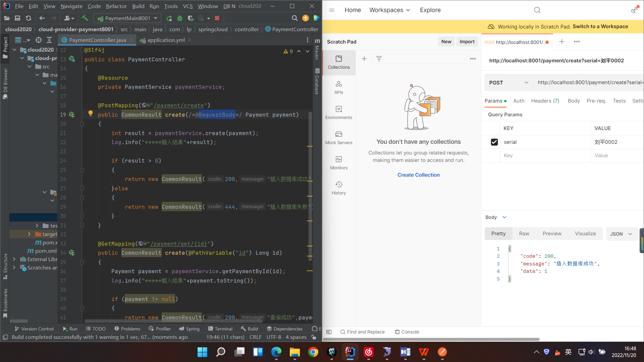The height and width of the screenshot is (362, 644).
Task: Open Mock Servers in Postman sidebar
Action: click(338, 138)
